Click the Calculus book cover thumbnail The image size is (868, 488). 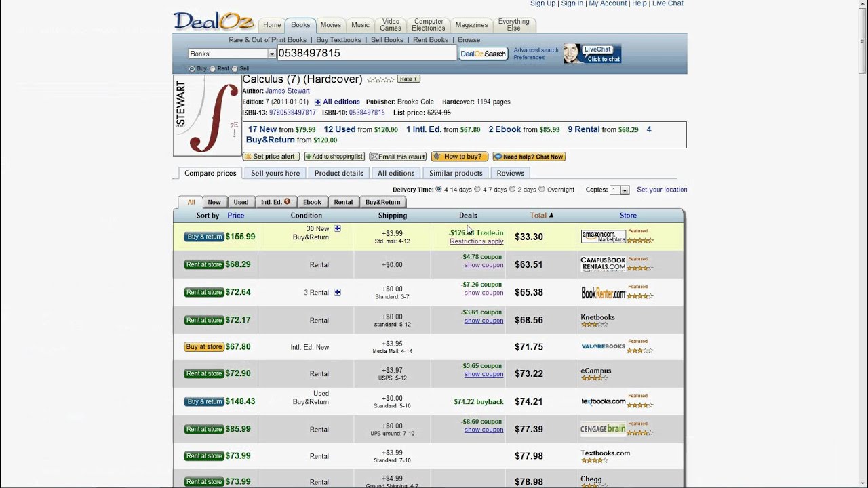click(x=207, y=115)
